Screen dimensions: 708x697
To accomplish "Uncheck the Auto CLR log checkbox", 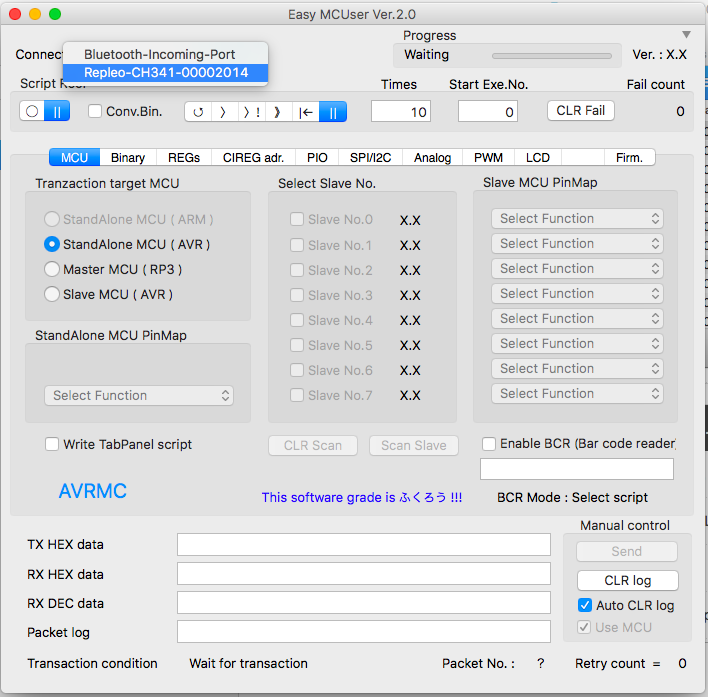I will click(585, 605).
